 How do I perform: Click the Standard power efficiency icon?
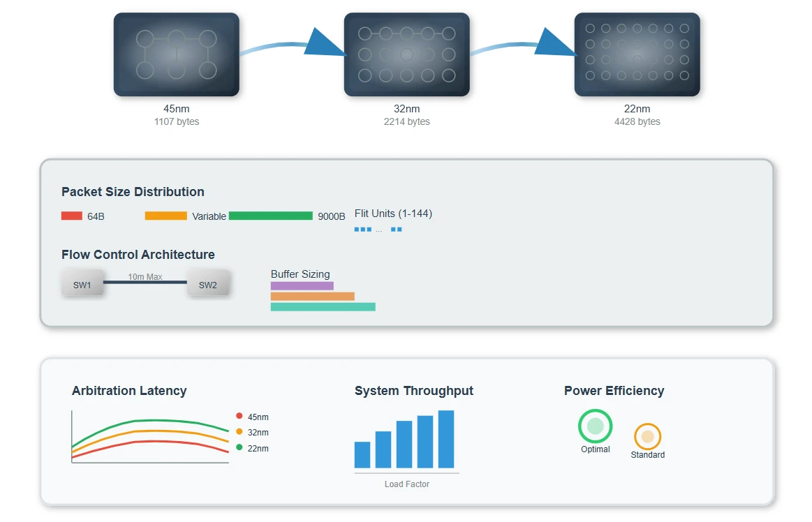(x=647, y=437)
